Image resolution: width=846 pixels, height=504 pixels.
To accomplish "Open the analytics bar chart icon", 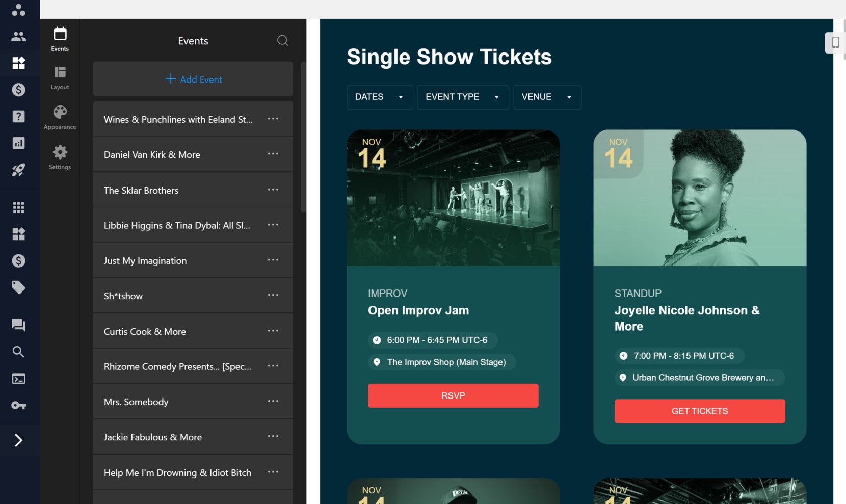I will coord(19,143).
